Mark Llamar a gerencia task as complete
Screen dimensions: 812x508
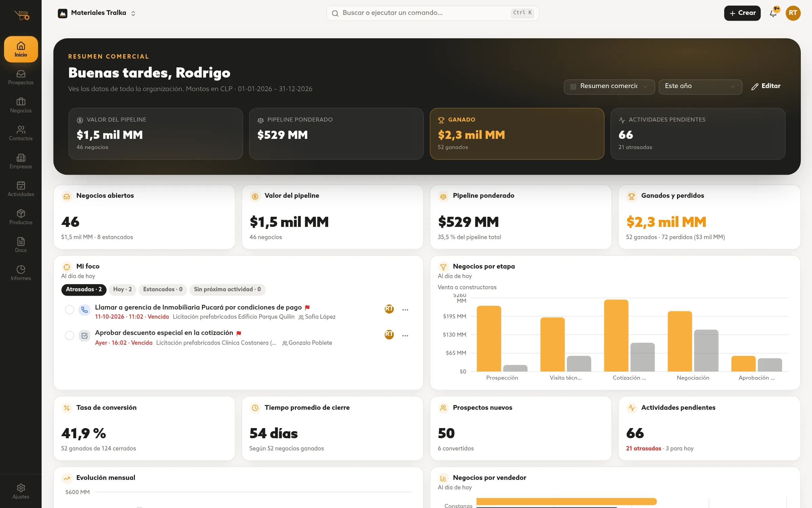point(69,310)
